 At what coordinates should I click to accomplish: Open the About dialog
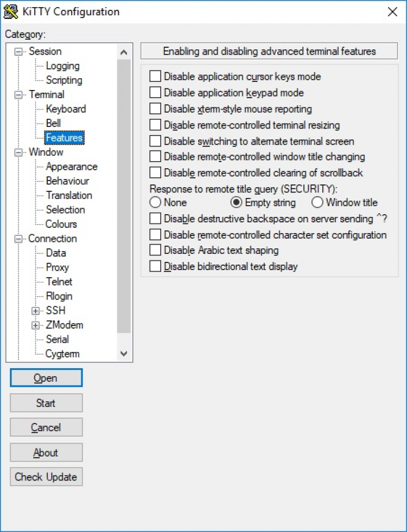(x=46, y=452)
